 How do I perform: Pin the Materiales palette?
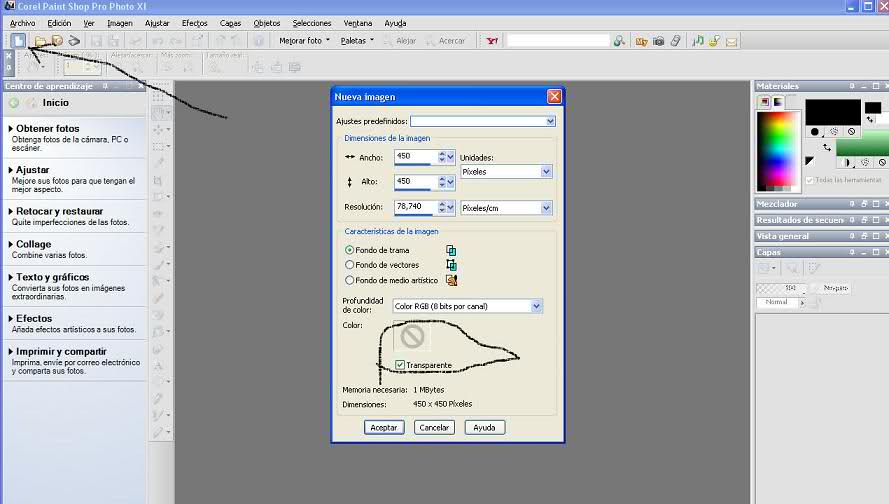[852, 86]
